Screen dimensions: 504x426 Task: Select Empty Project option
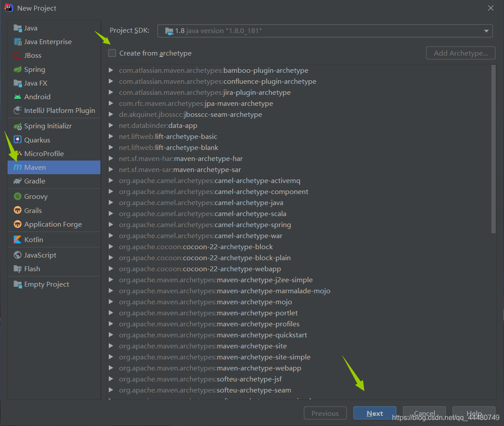[54, 284]
